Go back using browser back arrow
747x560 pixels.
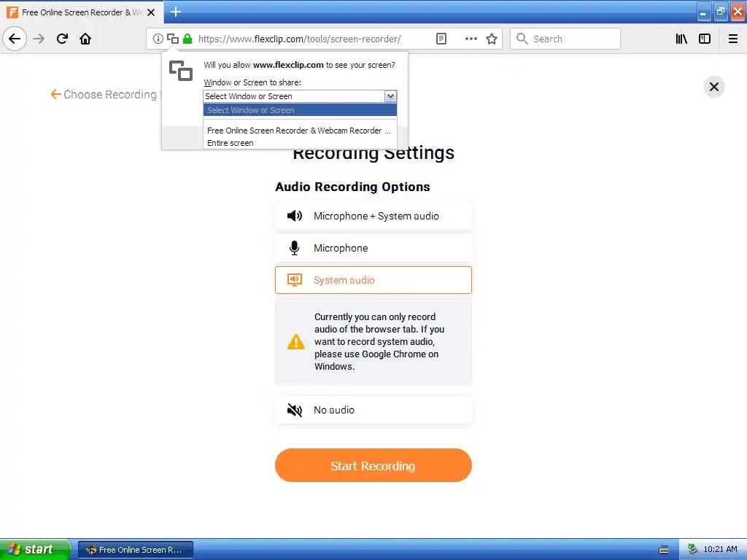coord(15,39)
